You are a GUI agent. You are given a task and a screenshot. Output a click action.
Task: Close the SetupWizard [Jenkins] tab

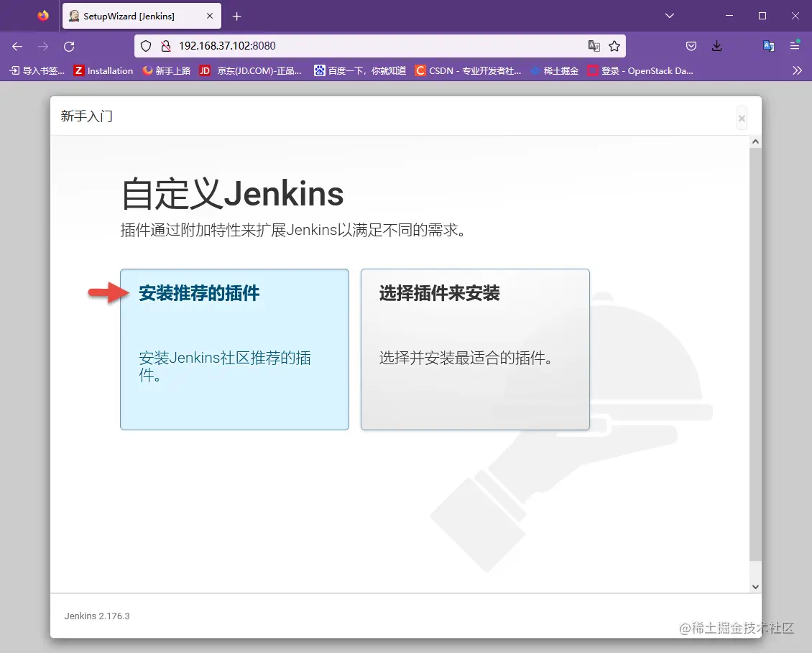[x=210, y=16]
